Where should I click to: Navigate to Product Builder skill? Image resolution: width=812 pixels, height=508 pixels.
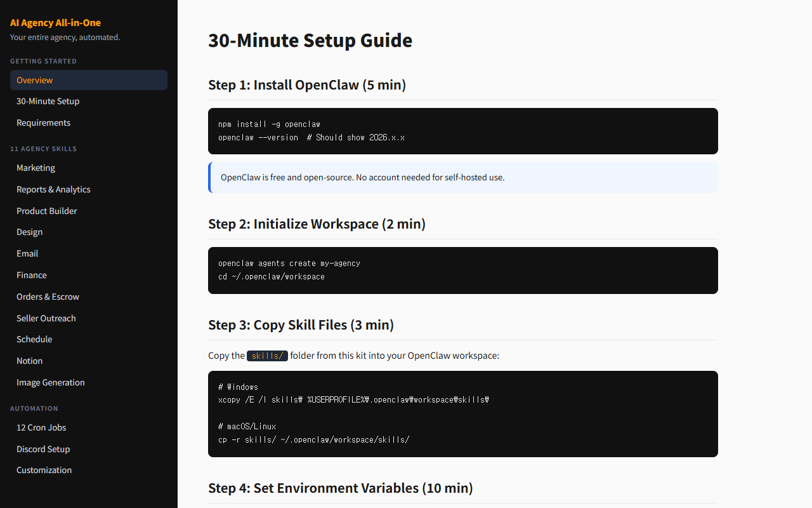[47, 211]
